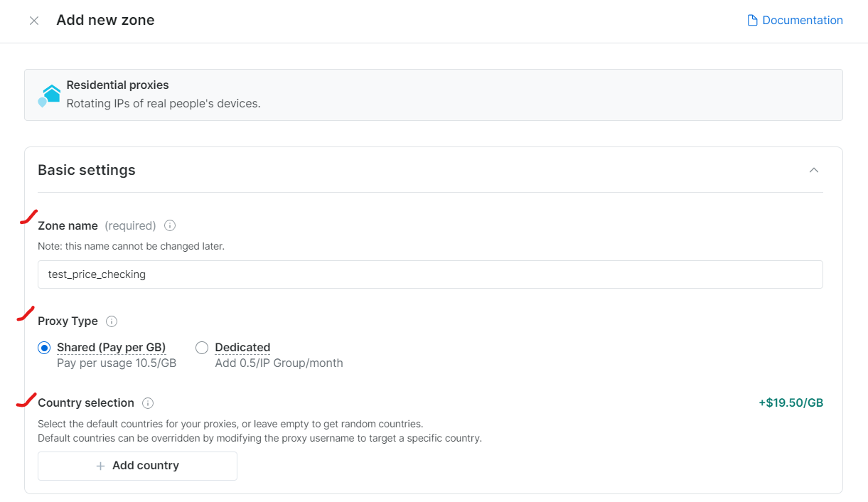Click the Residential proxies title text
This screenshot has width=868, height=502.
117,85
